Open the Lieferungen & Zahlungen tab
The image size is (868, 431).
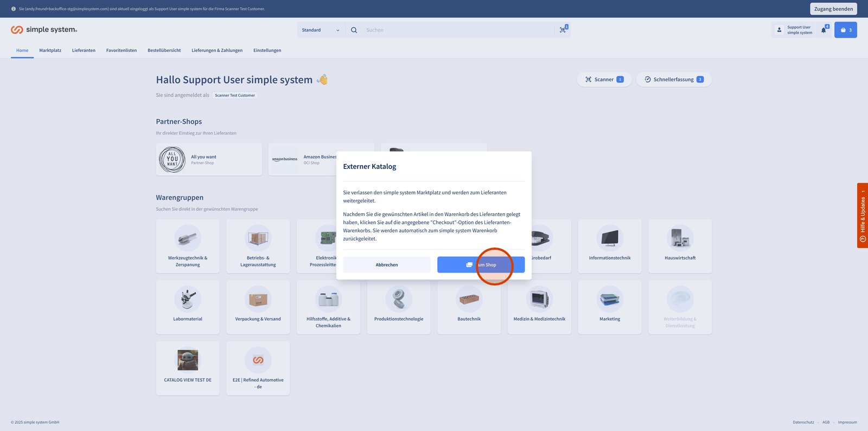pos(217,50)
